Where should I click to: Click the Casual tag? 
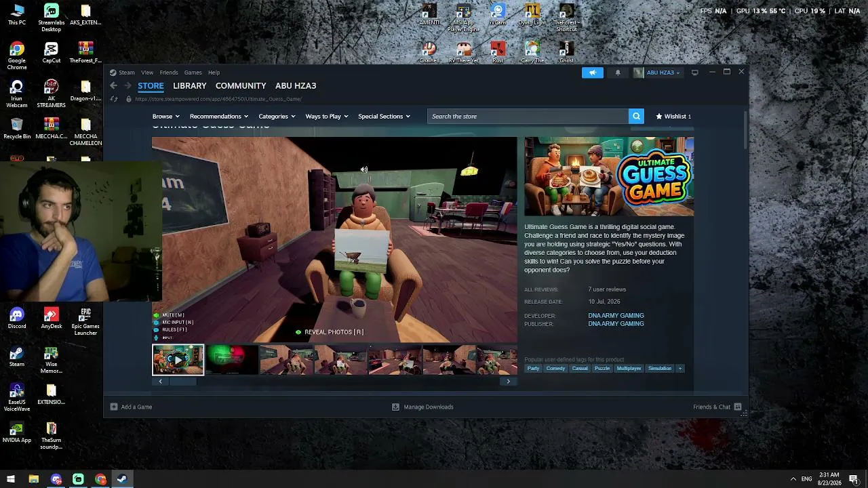tap(580, 369)
